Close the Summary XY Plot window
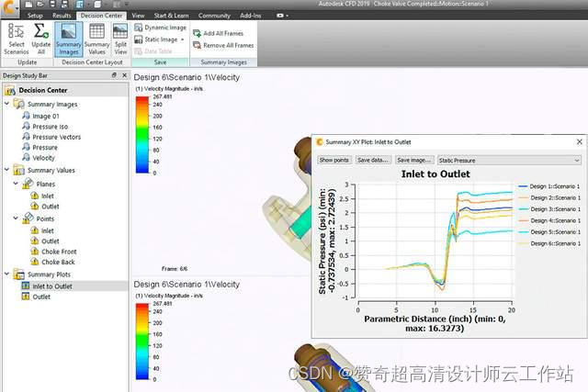The height and width of the screenshot is (392, 588). click(x=580, y=141)
